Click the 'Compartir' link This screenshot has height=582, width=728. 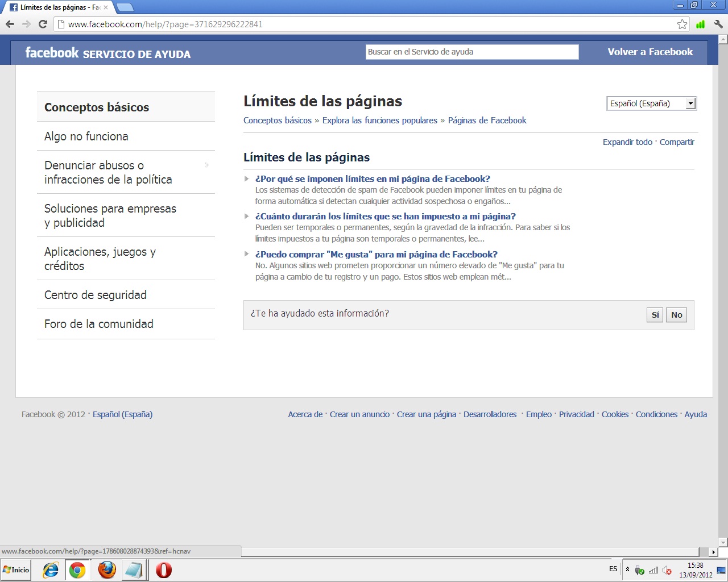pyautogui.click(x=677, y=142)
